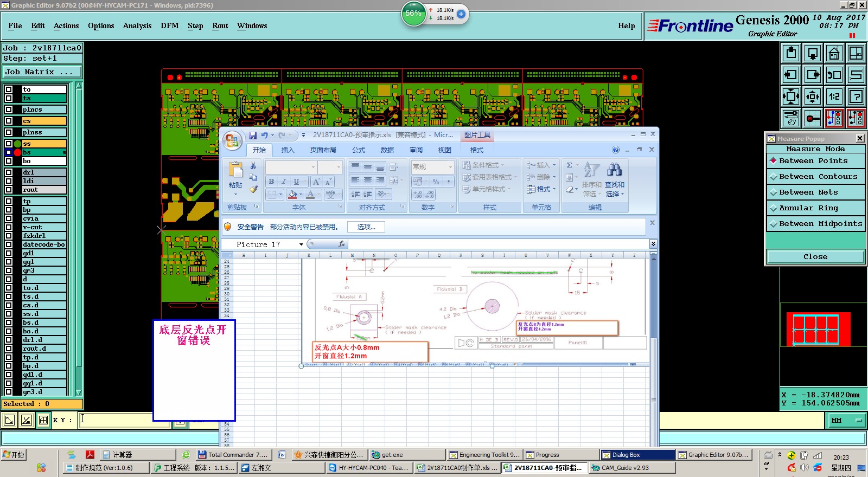Click the Pan Down view icon

pyautogui.click(x=813, y=53)
